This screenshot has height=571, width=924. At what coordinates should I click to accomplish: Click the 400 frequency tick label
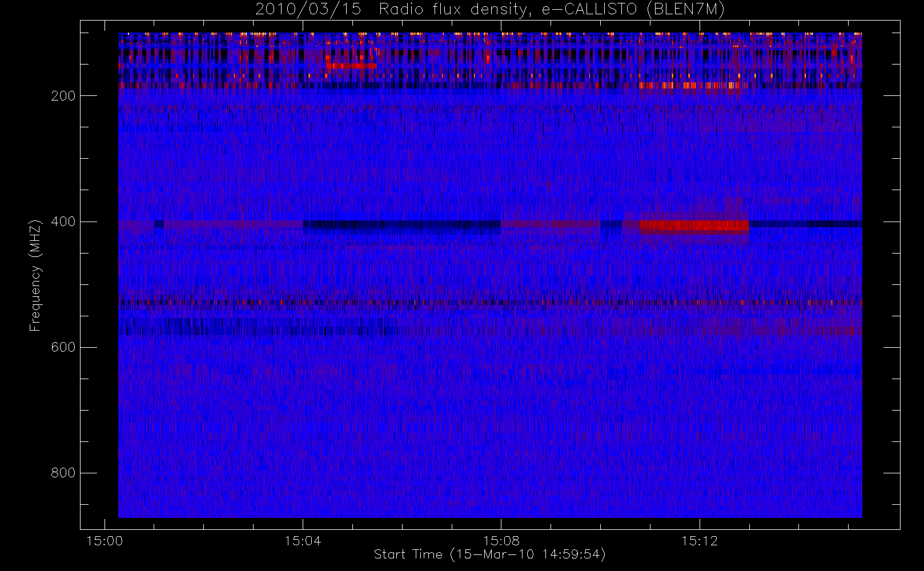[x=63, y=222]
